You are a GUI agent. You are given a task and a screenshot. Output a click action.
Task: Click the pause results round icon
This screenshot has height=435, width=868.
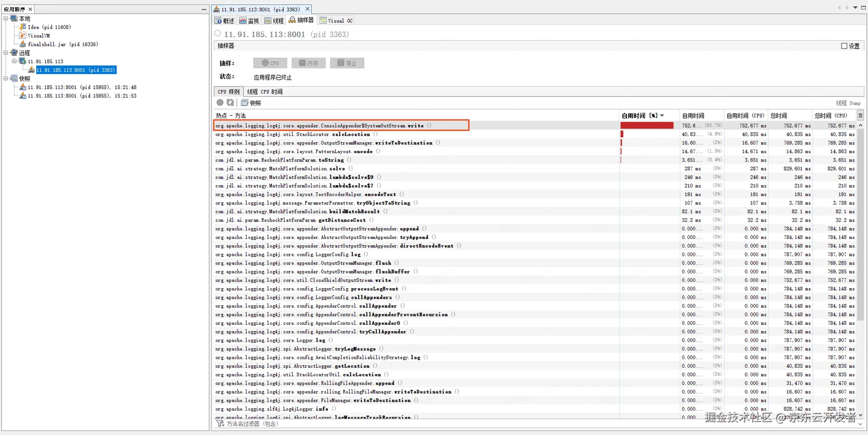(220, 103)
